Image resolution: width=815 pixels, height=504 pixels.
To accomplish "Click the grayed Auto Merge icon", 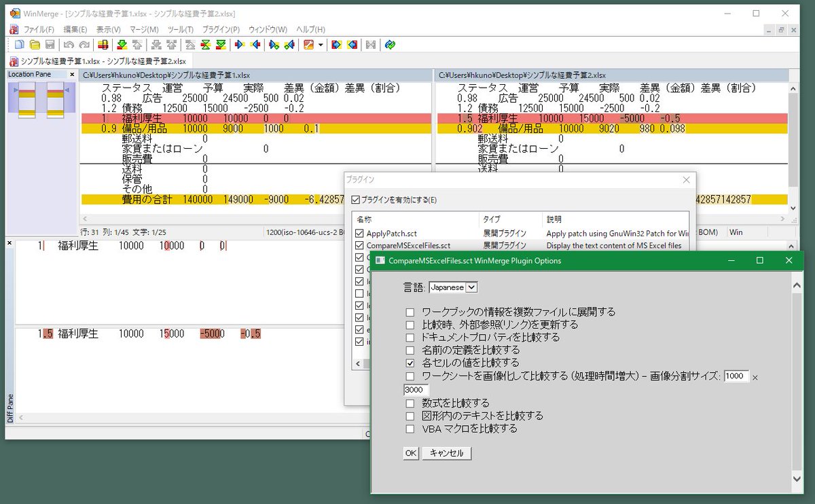I will [x=370, y=45].
